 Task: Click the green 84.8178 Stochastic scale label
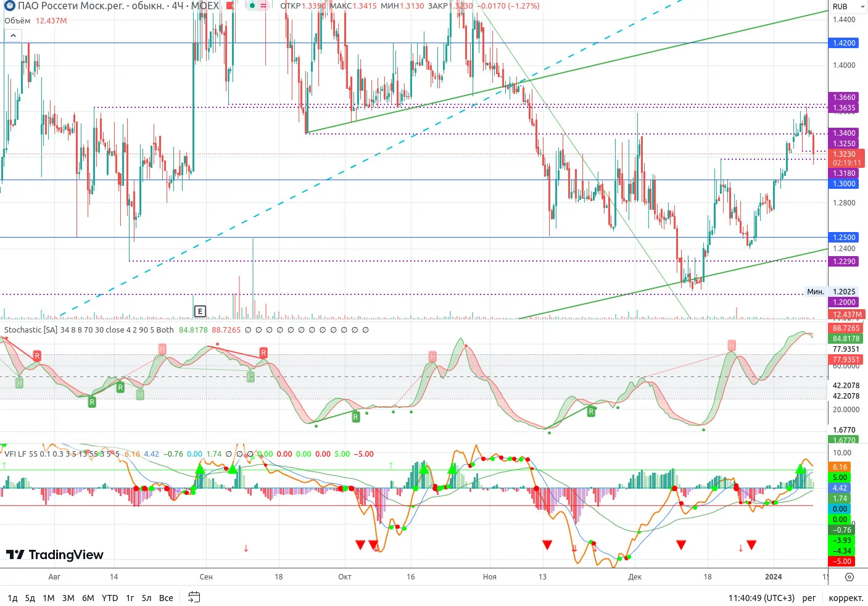pos(846,339)
